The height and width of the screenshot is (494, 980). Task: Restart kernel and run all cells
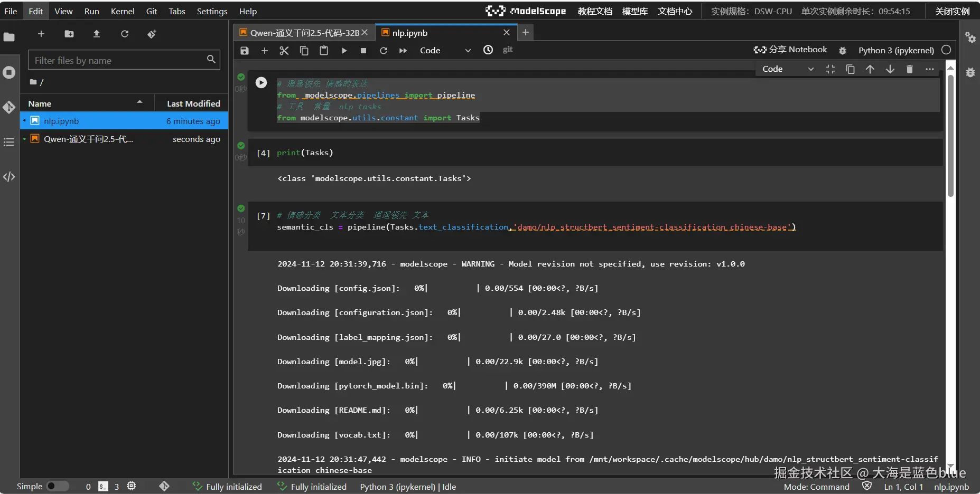tap(403, 51)
